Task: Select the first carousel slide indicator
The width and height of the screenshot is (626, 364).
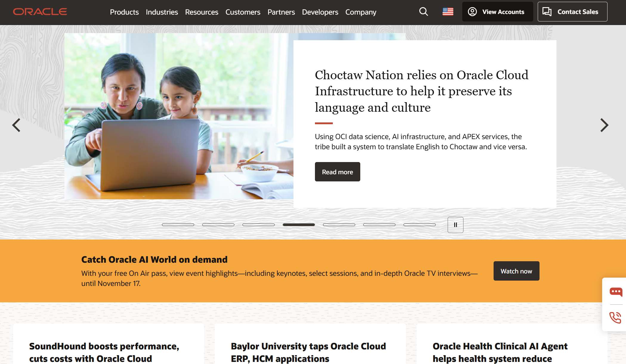Action: point(178,225)
